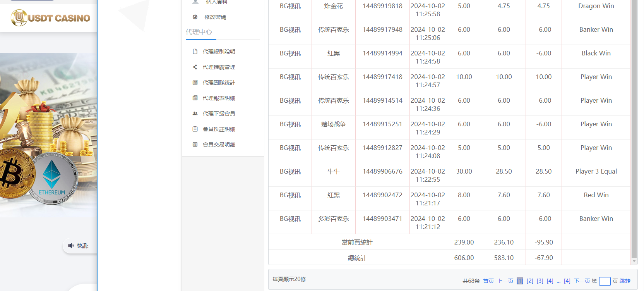Click the crypto coins banner image
This screenshot has height=291, width=644.
tap(48, 135)
